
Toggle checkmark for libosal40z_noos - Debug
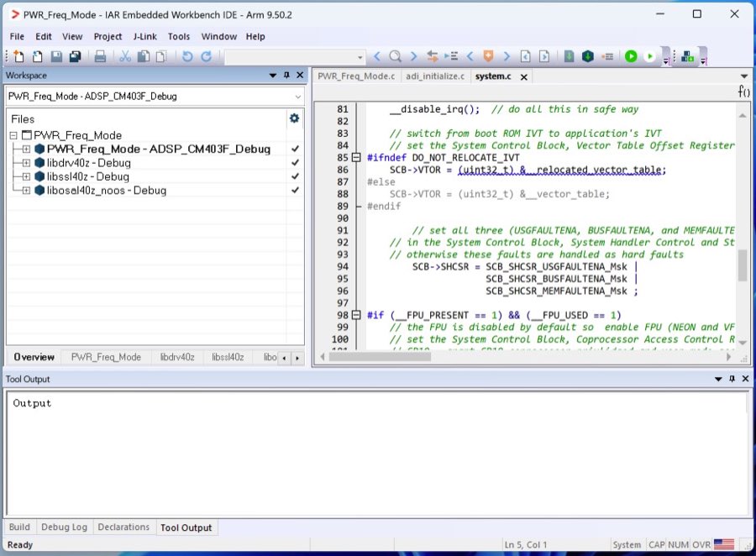coord(295,191)
